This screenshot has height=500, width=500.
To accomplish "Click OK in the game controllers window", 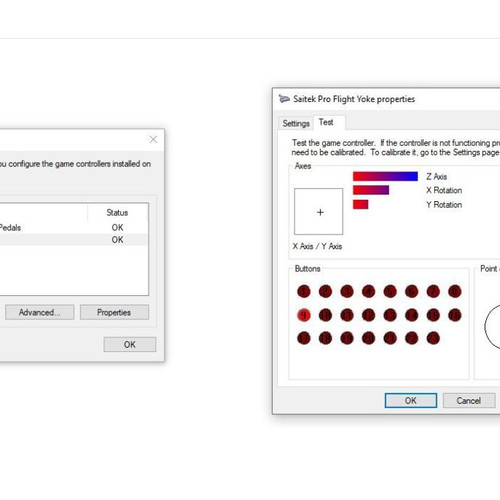I will (130, 344).
